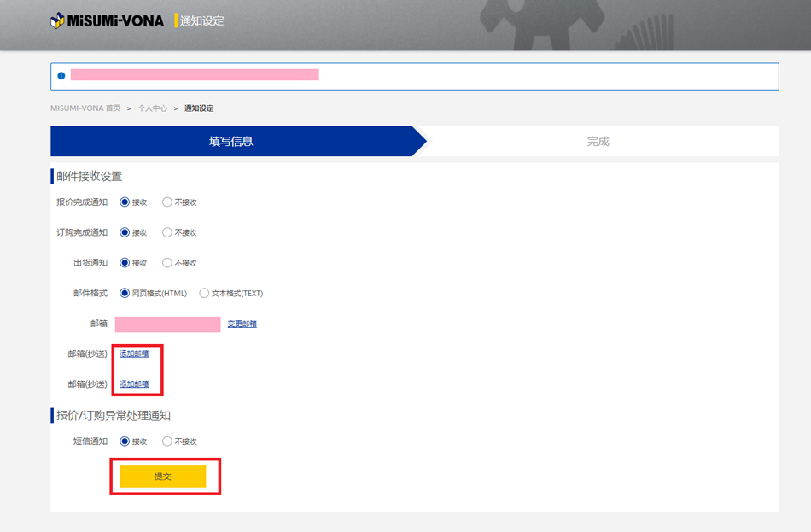The height and width of the screenshot is (532, 811).
Task: Disable 出货通知 by choosing 不接收
Action: tap(167, 263)
